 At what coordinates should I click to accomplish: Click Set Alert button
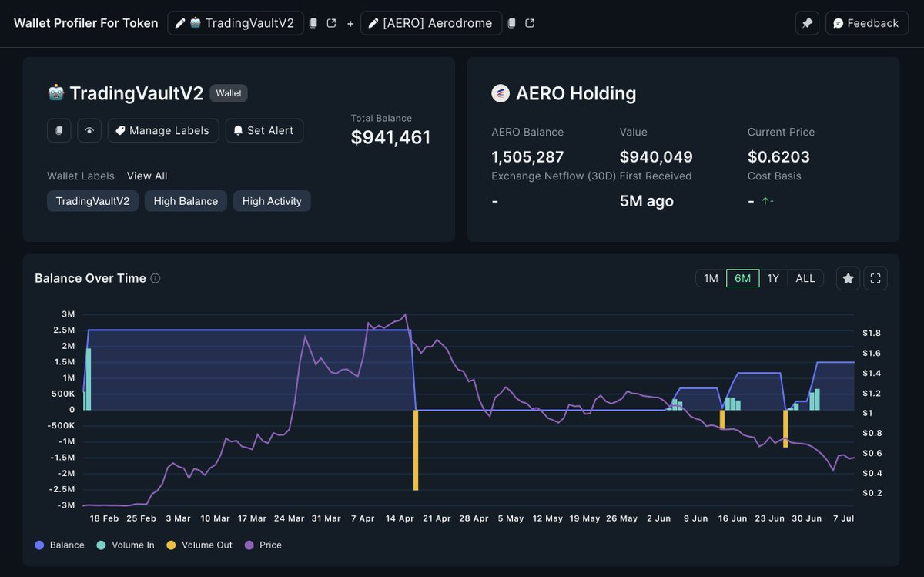[x=264, y=130]
